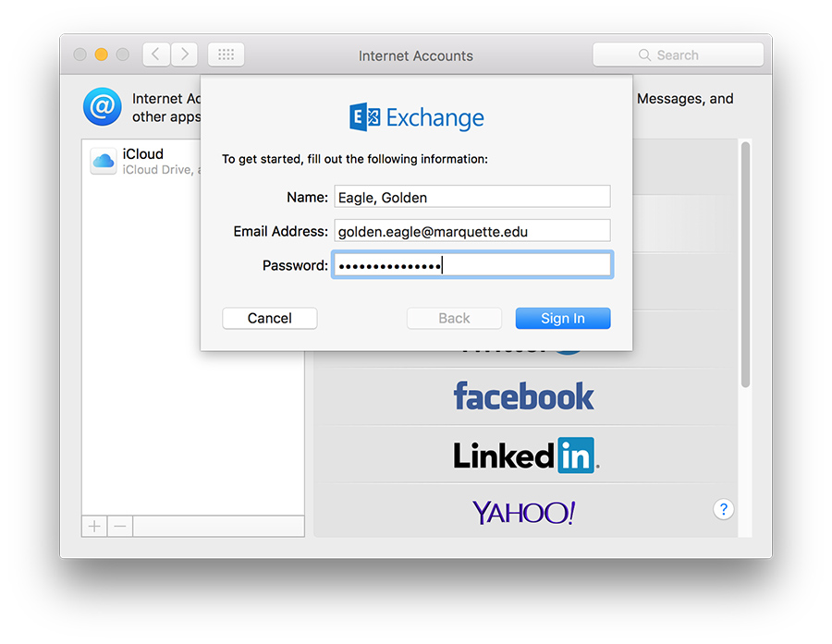
Task: Select the LinkedIn account type
Action: 525,455
